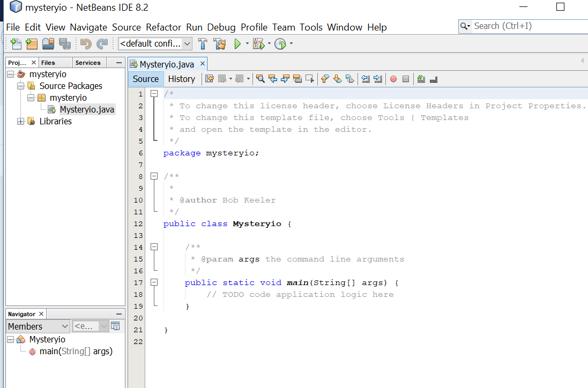Expand the Libraries node
Viewport: 588px width, 388px height.
pos(21,122)
